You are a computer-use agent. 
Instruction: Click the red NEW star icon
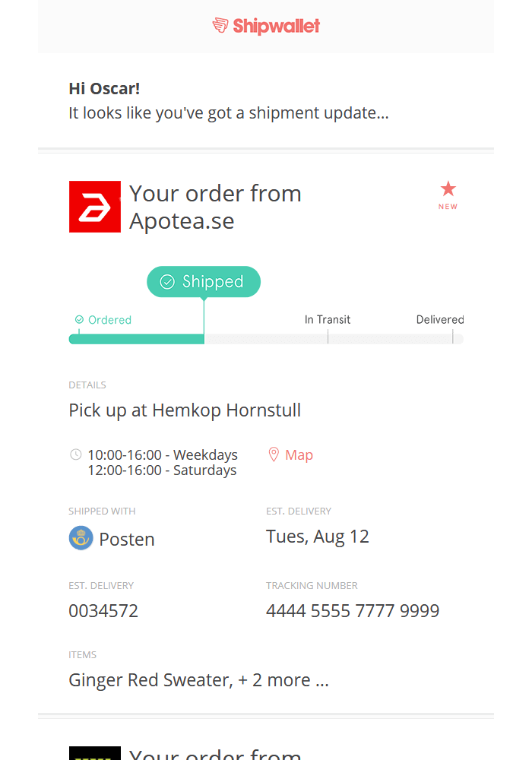click(448, 190)
